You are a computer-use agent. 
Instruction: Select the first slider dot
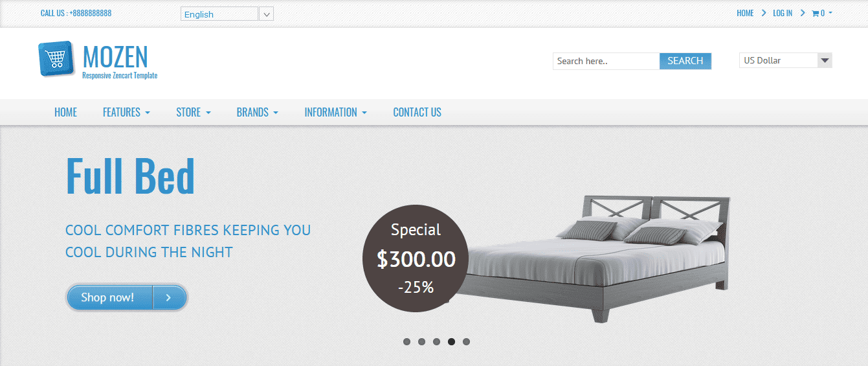406,341
